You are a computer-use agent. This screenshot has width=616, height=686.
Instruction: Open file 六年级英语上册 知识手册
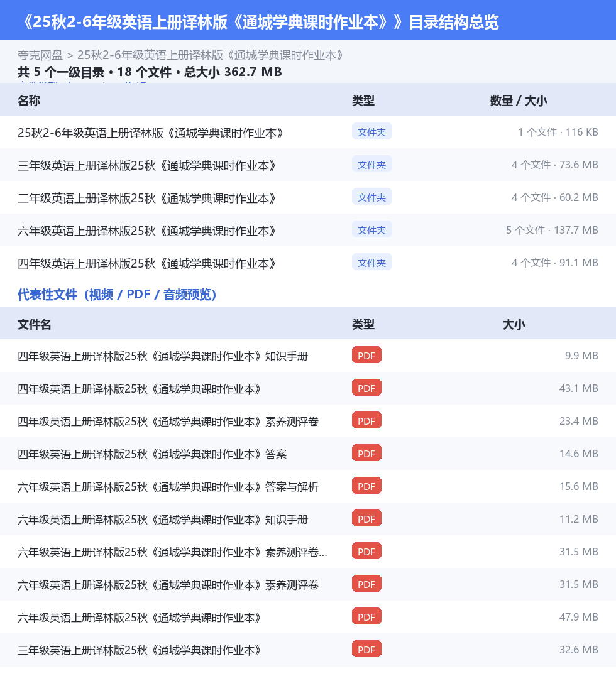[163, 520]
